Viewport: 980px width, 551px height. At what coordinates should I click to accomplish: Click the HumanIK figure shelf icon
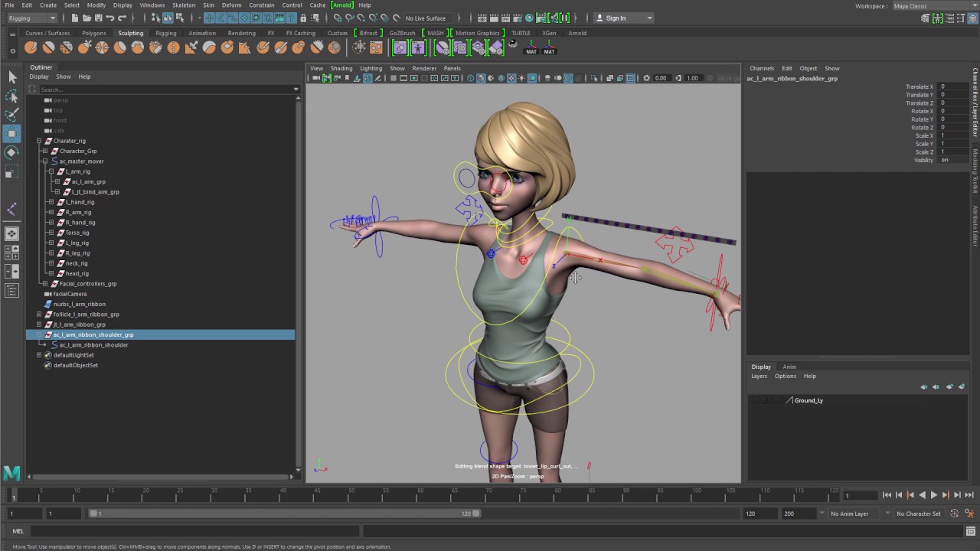(418, 47)
